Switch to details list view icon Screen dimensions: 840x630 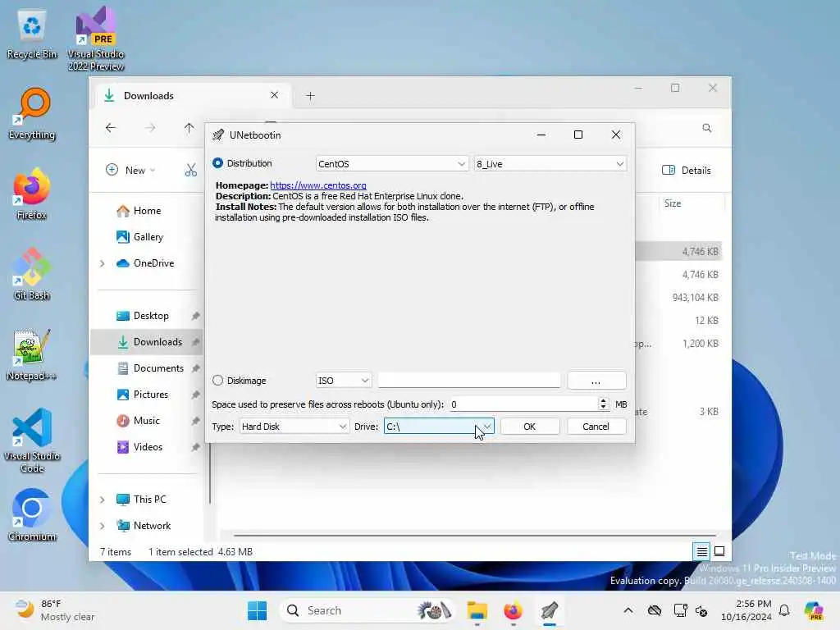pyautogui.click(x=702, y=551)
